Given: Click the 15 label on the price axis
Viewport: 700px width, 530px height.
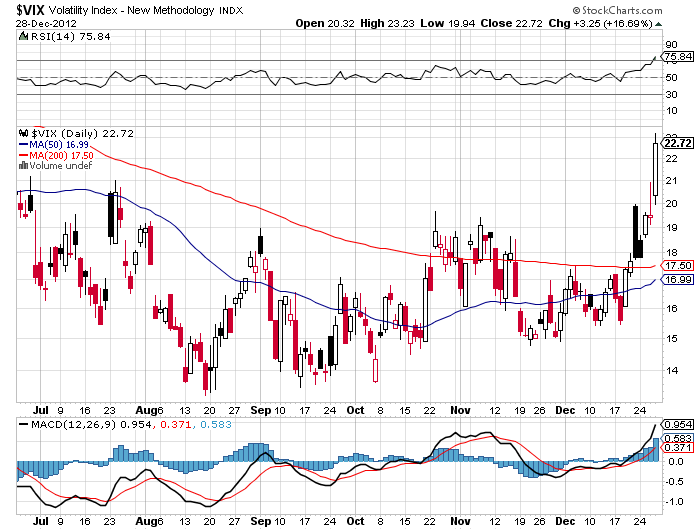Looking at the screenshot, I should tap(671, 338).
